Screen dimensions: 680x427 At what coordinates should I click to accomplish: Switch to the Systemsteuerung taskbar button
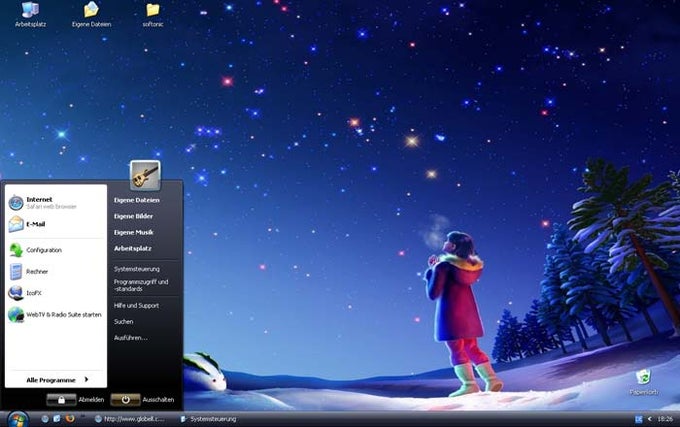point(209,419)
